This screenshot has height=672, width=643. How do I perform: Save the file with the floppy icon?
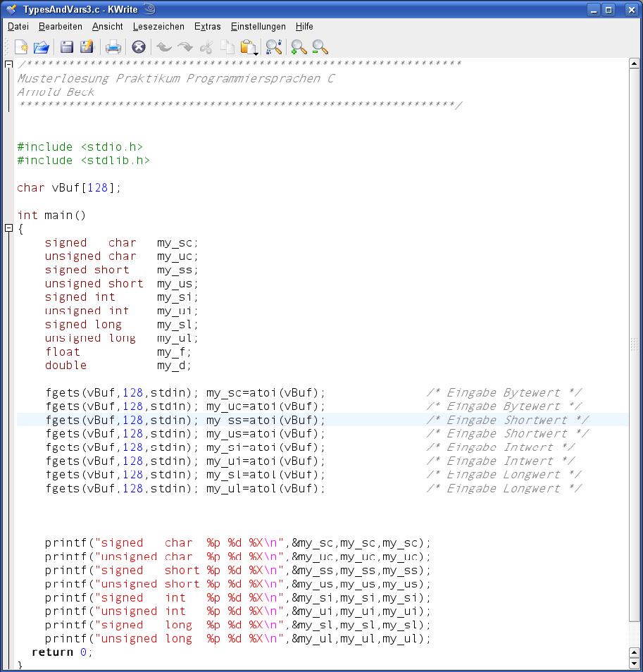click(66, 47)
